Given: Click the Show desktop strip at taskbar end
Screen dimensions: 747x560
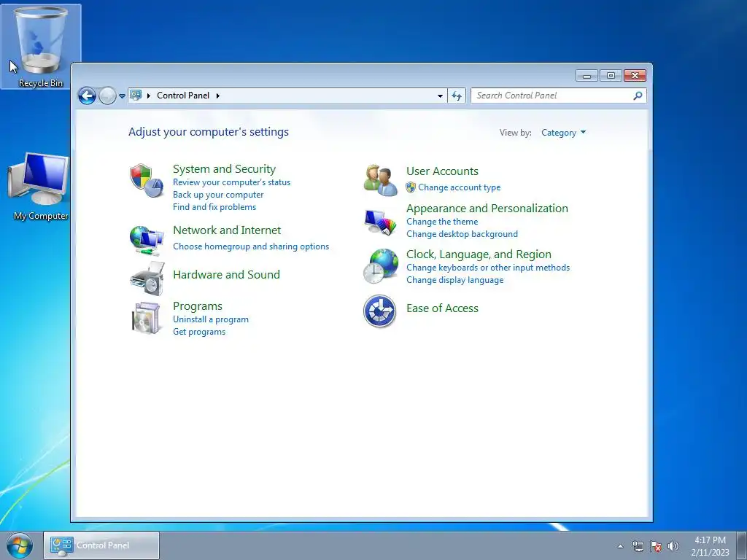Looking at the screenshot, I should pyautogui.click(x=742, y=545).
